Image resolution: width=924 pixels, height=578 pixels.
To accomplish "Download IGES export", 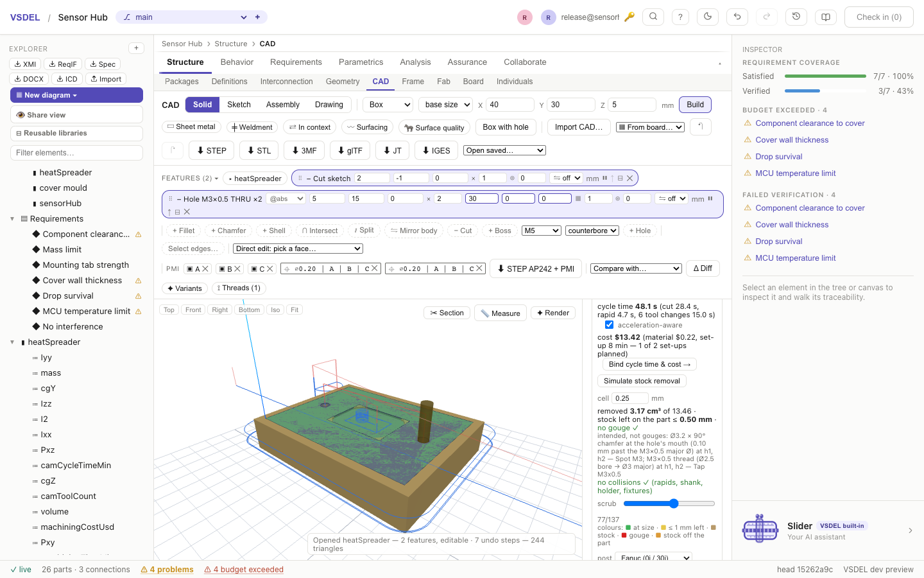I will [436, 150].
